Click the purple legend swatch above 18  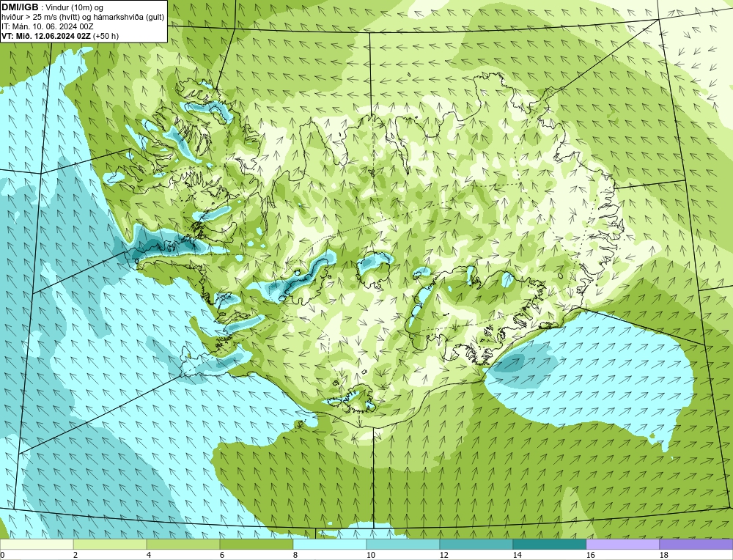pos(696,544)
